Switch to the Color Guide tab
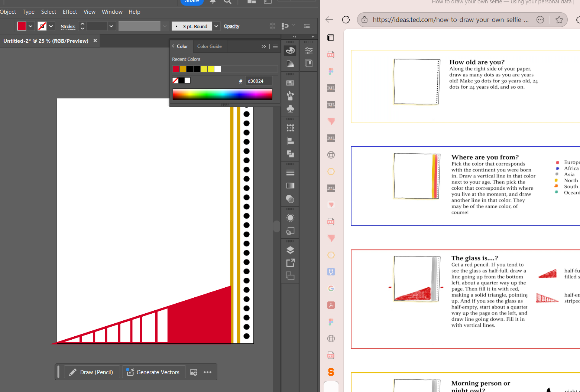The height and width of the screenshot is (392, 580). pyautogui.click(x=209, y=46)
